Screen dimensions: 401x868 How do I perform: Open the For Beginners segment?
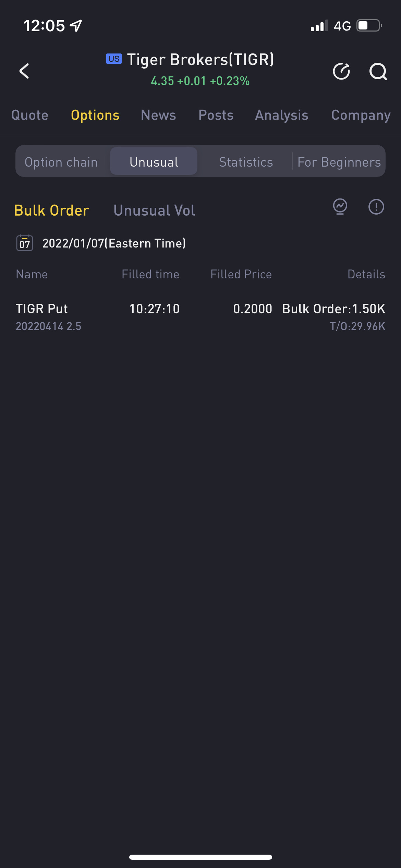coord(339,162)
